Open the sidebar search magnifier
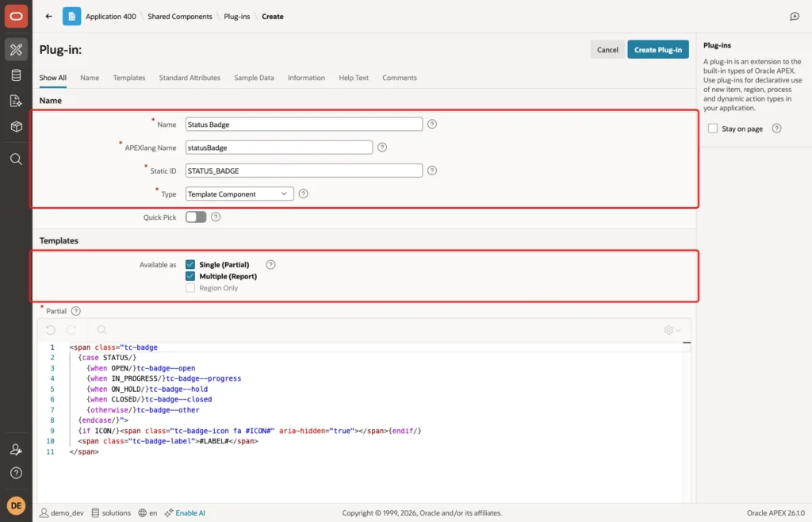The width and height of the screenshot is (812, 522). point(16,159)
